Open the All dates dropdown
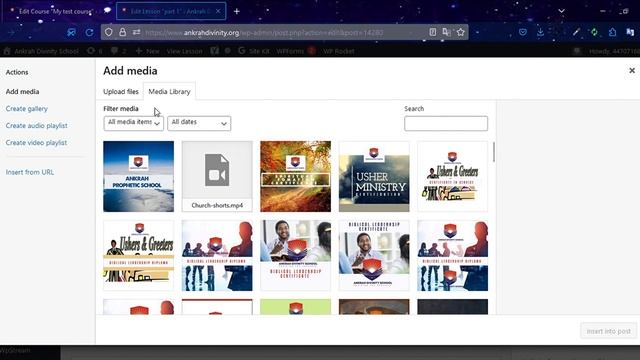Screen dimensions: 640x360 point(199,123)
